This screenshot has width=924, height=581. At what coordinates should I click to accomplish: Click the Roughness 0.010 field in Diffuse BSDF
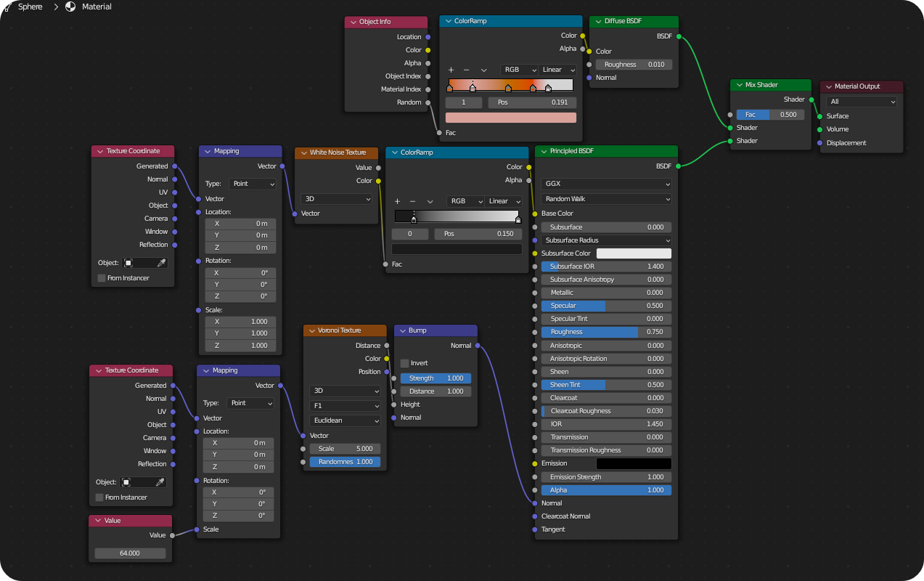coord(634,65)
